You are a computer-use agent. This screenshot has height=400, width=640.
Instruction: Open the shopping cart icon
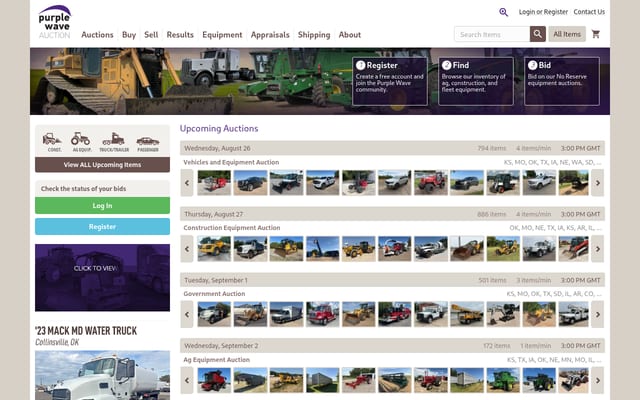596,34
